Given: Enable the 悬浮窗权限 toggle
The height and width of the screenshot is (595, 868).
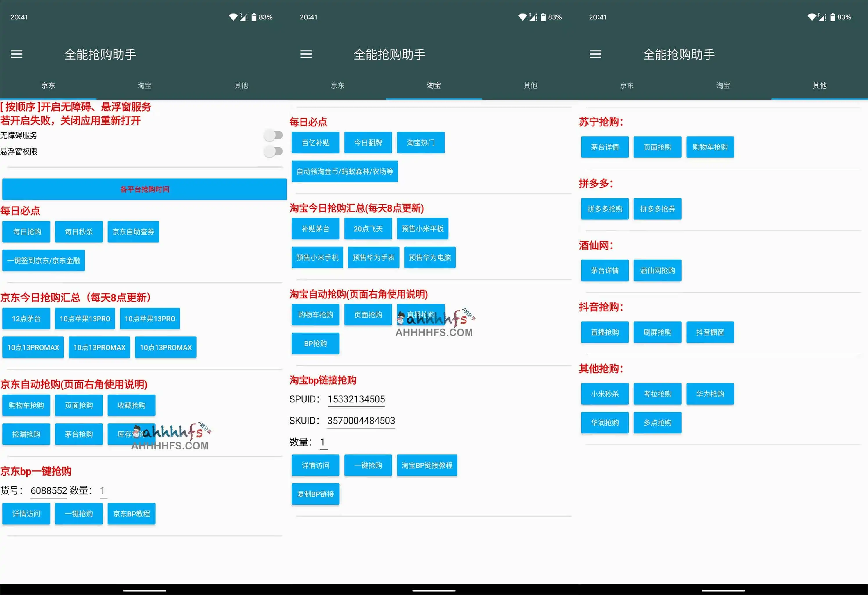Looking at the screenshot, I should [273, 151].
